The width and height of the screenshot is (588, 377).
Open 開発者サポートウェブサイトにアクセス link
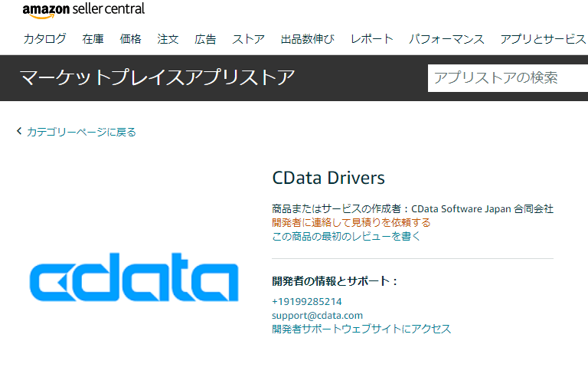coord(361,329)
